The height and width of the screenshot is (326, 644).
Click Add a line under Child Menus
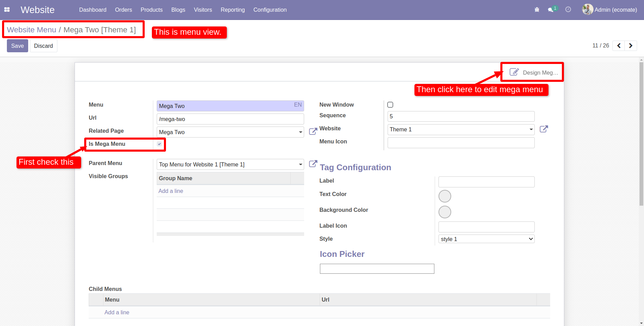pyautogui.click(x=117, y=312)
